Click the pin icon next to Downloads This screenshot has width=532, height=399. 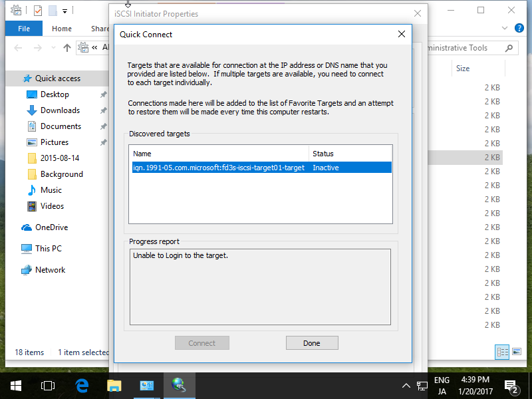[104, 110]
